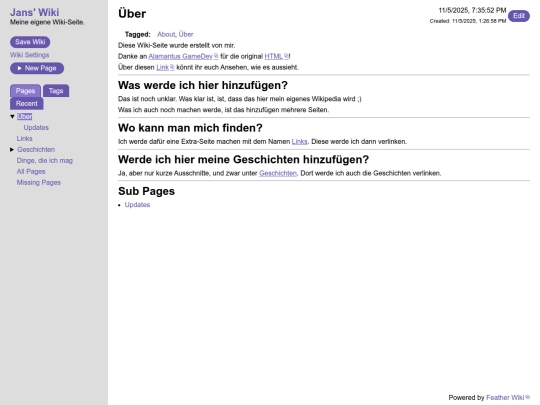Switch to the Tags tab
540x405 pixels.
pyautogui.click(x=56, y=91)
